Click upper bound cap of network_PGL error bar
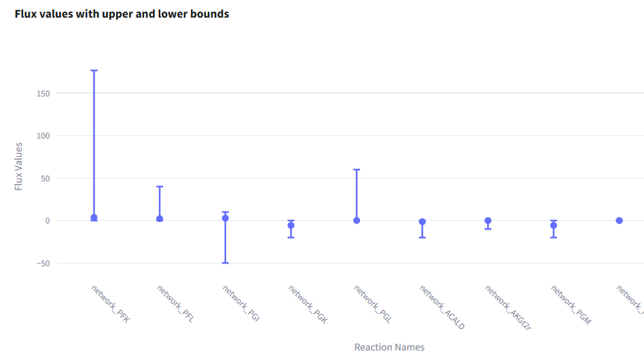 click(357, 170)
